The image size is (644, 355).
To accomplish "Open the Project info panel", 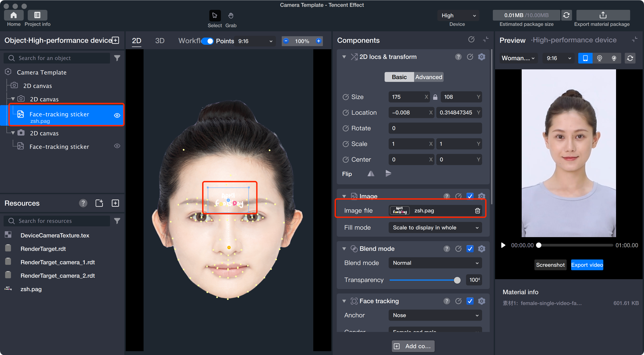I will [x=37, y=15].
